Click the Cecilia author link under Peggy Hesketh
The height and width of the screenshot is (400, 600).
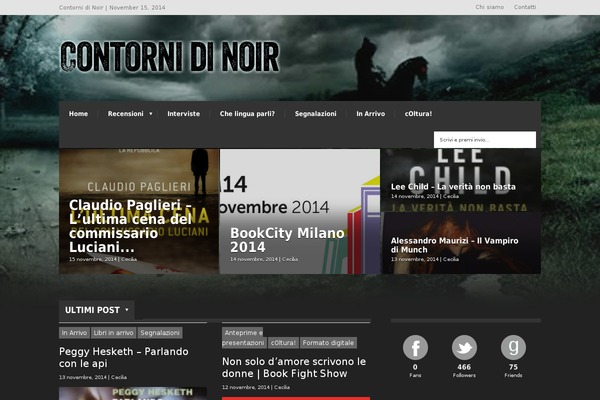point(119,377)
